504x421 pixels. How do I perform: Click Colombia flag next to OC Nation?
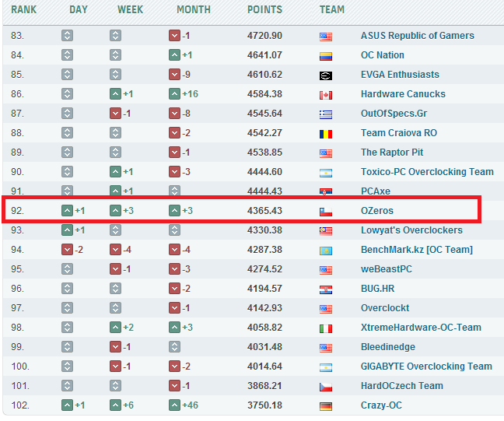[326, 56]
